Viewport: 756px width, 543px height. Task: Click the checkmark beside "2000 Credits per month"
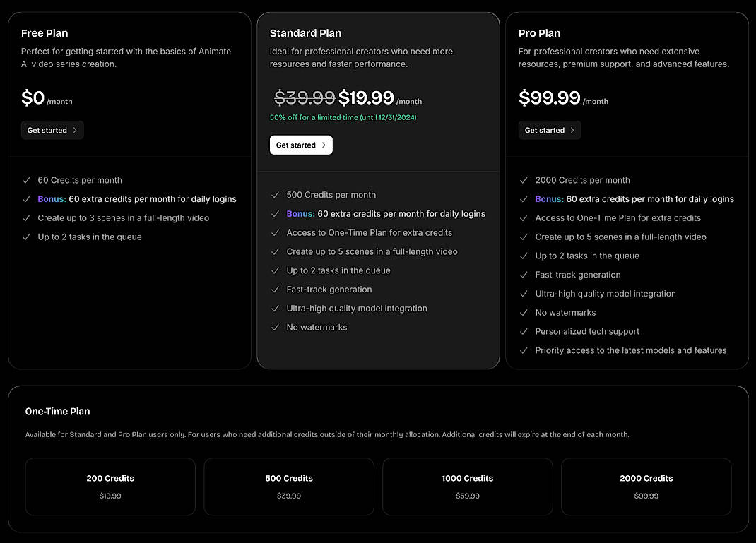[x=524, y=180]
